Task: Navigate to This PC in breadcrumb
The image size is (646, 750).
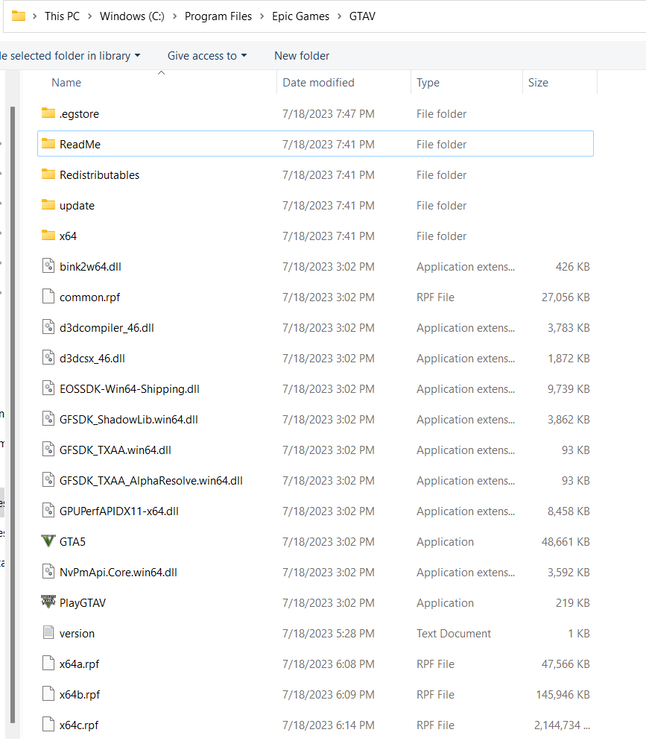Action: 62,16
